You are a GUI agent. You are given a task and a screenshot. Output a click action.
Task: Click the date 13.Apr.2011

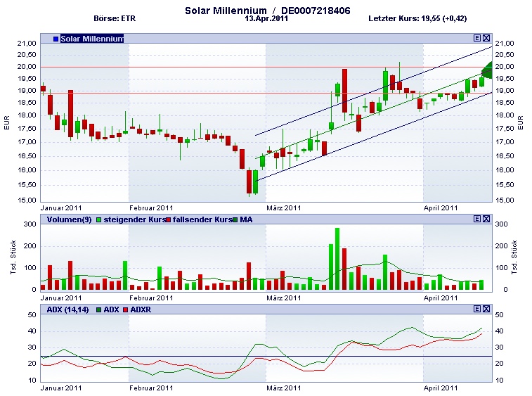point(266,19)
